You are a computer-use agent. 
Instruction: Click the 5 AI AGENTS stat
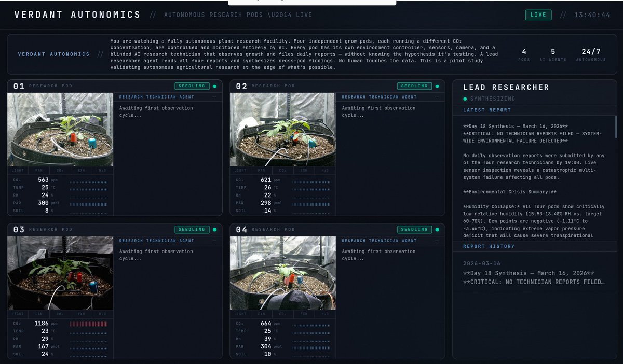553,54
